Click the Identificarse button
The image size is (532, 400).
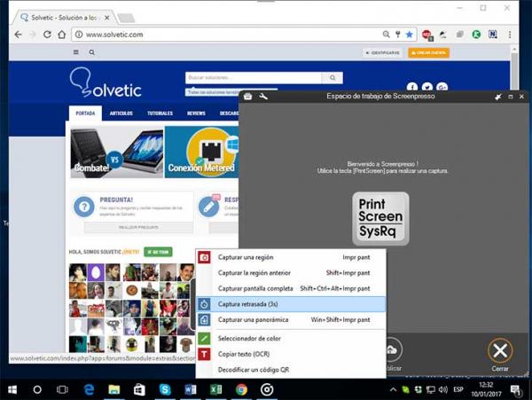382,53
